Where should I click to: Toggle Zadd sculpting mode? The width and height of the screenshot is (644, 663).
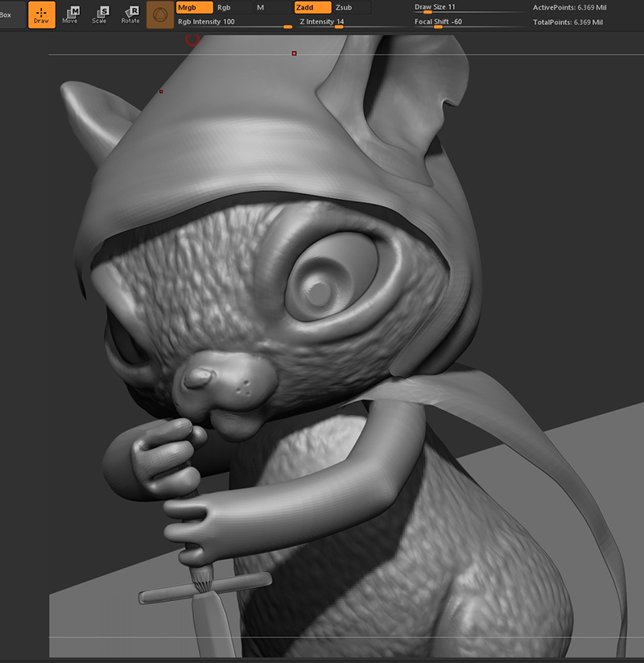(x=312, y=7)
